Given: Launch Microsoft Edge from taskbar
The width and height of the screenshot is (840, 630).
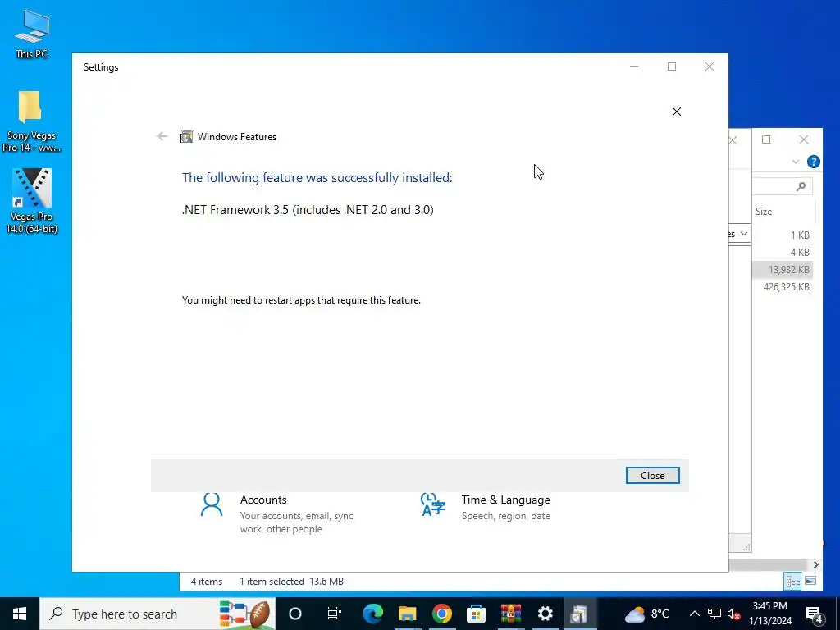Looking at the screenshot, I should coord(373,614).
